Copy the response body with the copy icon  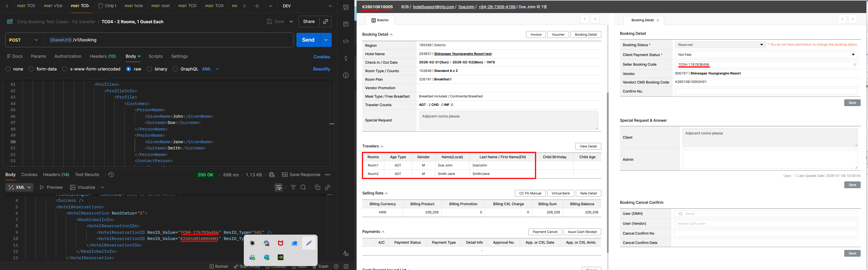[317, 187]
